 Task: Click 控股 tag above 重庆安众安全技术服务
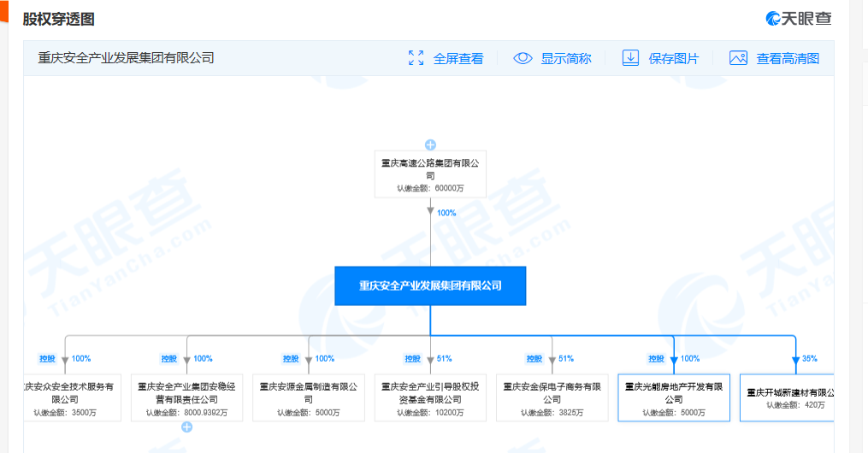47,359
